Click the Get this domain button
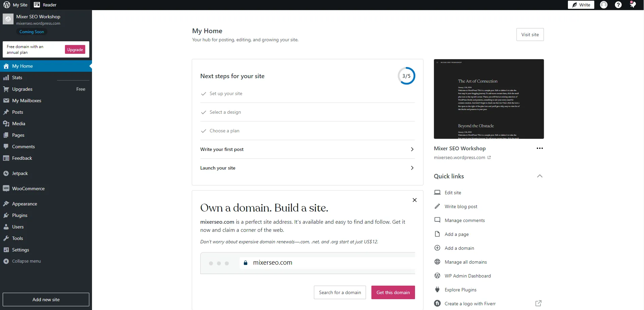 [393, 292]
